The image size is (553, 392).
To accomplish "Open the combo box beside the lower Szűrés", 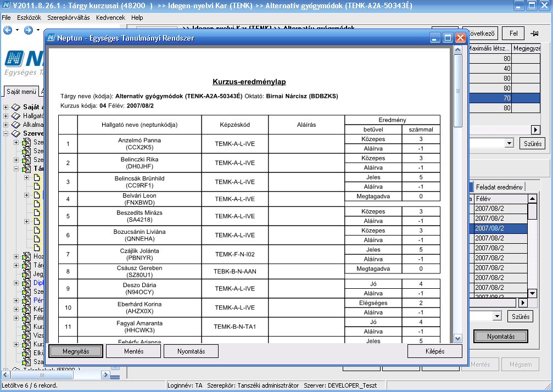I will tap(497, 316).
